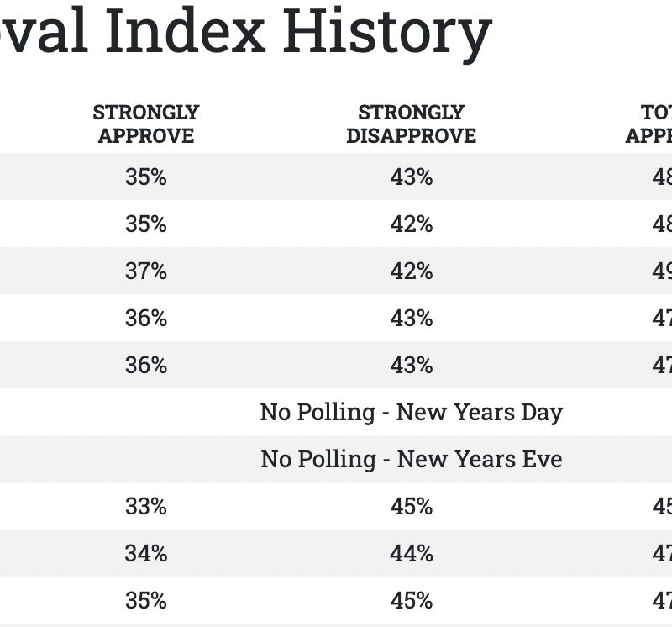This screenshot has height=627, width=672.
Task: Select the first row's 43% Strongly Disapprove value
Action: click(411, 177)
